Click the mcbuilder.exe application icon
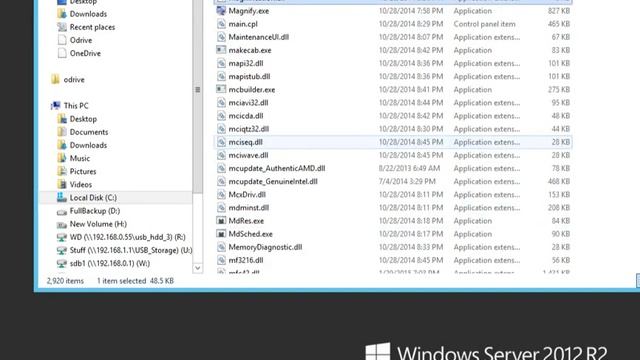Viewport: 640px width, 360px height. (221, 89)
